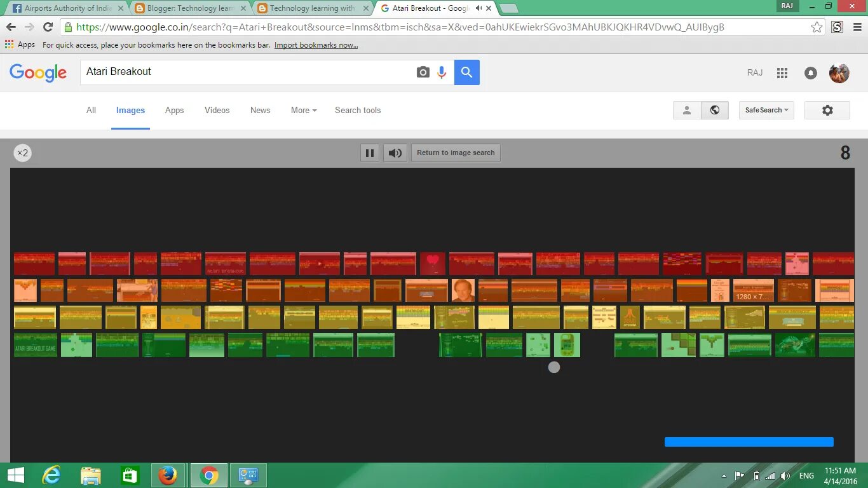Click the Atari logo brick
Viewport: 868px width, 488px height.
[x=630, y=318]
